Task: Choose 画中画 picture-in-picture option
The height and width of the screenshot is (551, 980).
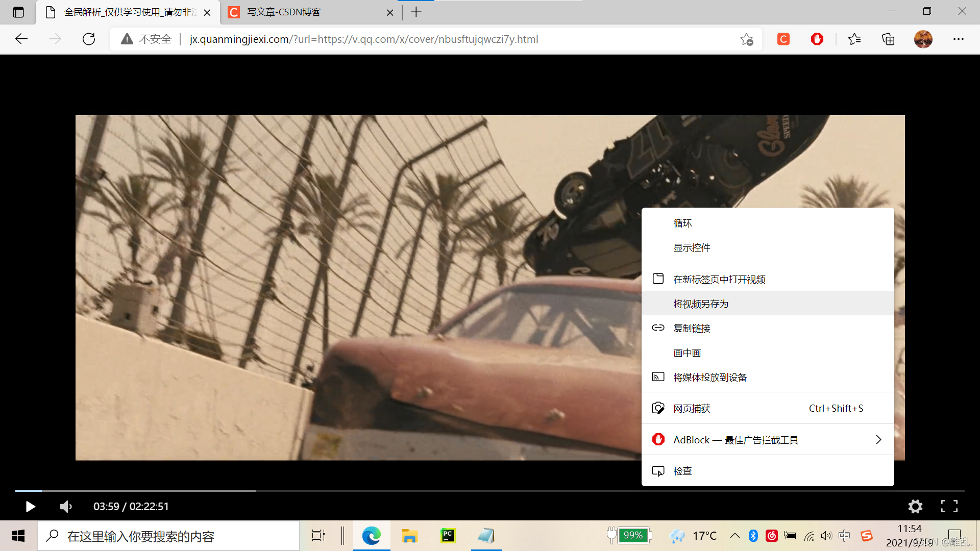Action: click(x=768, y=353)
